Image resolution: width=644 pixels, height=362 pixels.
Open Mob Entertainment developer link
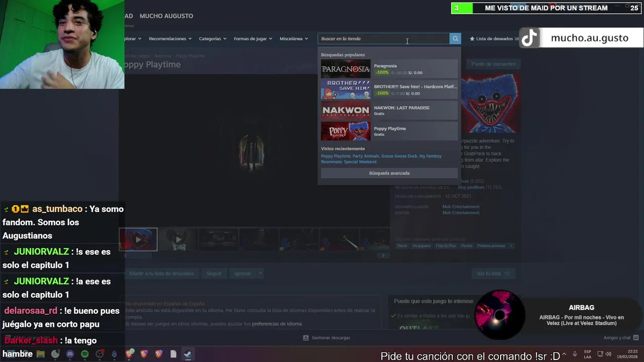(461, 207)
